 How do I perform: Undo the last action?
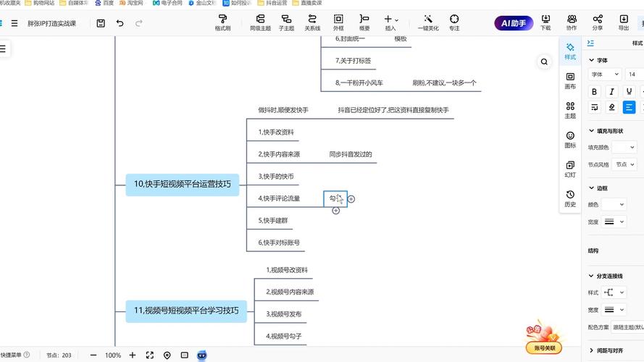coord(120,23)
